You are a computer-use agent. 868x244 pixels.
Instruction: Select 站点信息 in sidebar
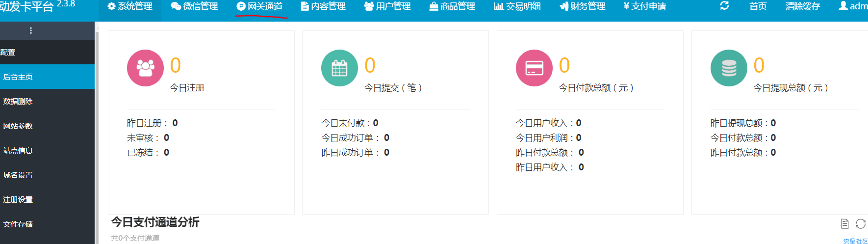[x=47, y=150]
